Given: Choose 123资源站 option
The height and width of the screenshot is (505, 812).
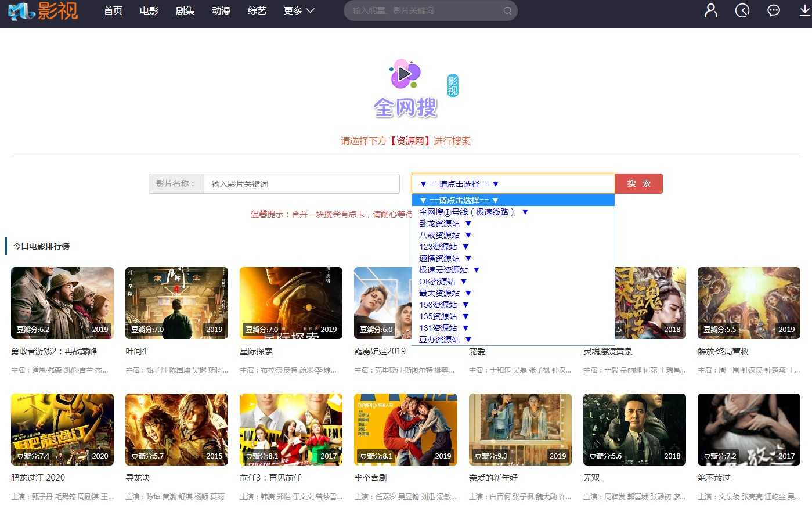Looking at the screenshot, I should [x=513, y=247].
